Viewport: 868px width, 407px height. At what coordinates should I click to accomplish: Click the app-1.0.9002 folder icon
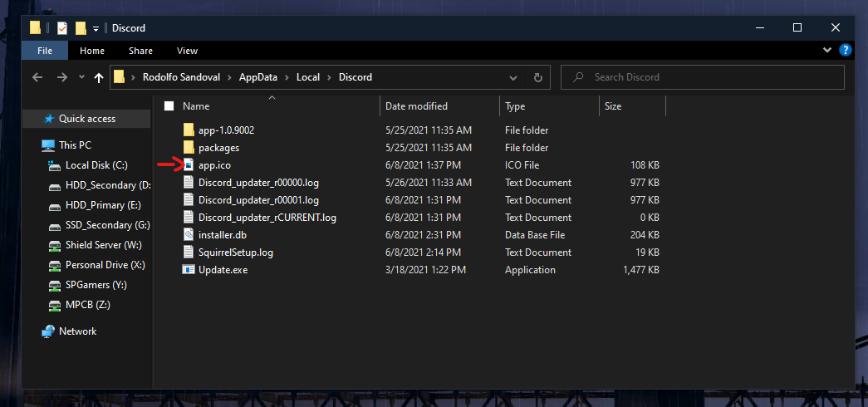point(189,130)
